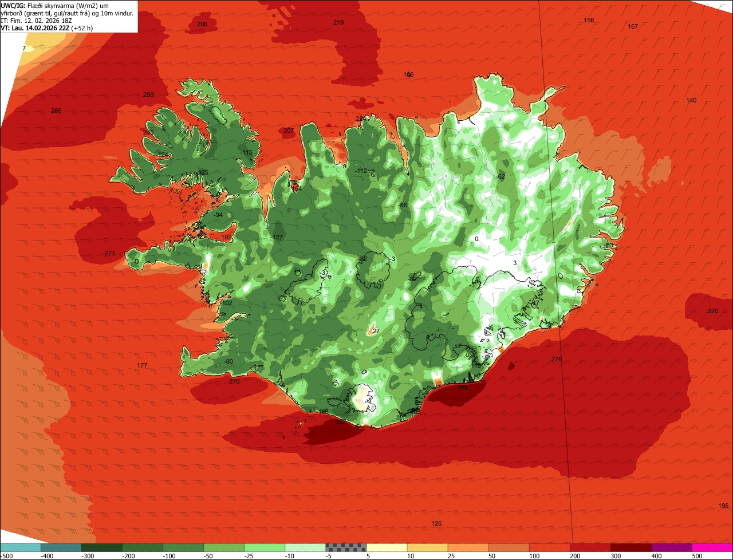
Task: Click the red legend swatch between 200 and 300
Action: [590, 547]
